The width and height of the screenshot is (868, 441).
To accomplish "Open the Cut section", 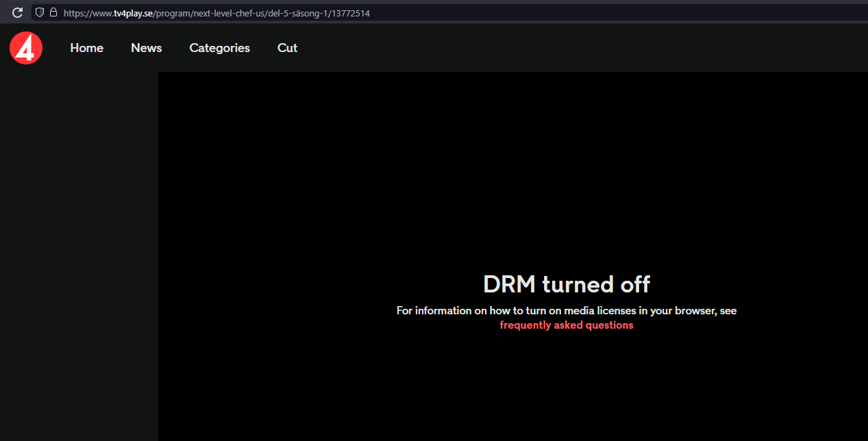I will click(287, 48).
